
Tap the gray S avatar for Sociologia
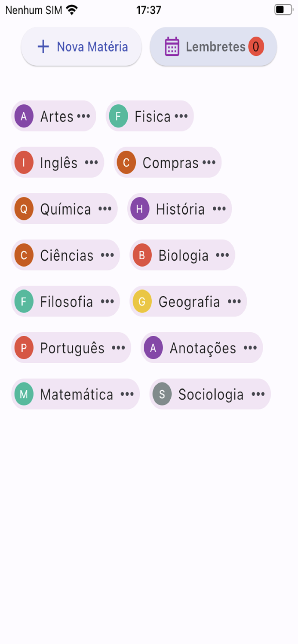point(162,394)
